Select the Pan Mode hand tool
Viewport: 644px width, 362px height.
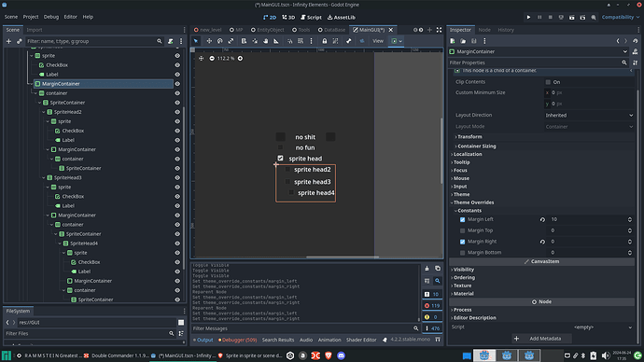tap(266, 41)
